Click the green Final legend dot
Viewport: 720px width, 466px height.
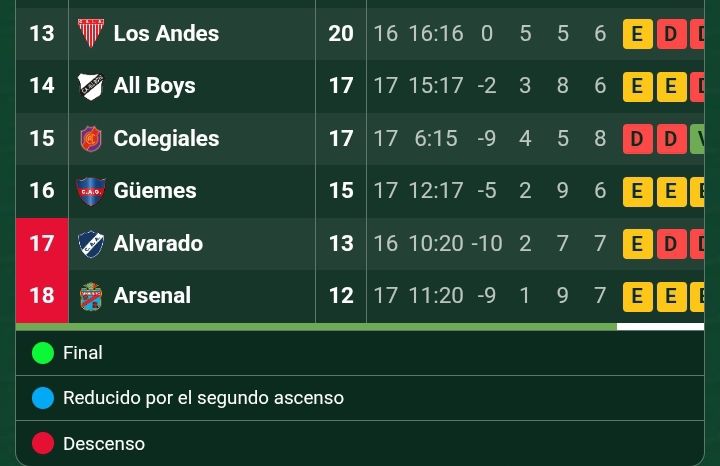pos(43,353)
